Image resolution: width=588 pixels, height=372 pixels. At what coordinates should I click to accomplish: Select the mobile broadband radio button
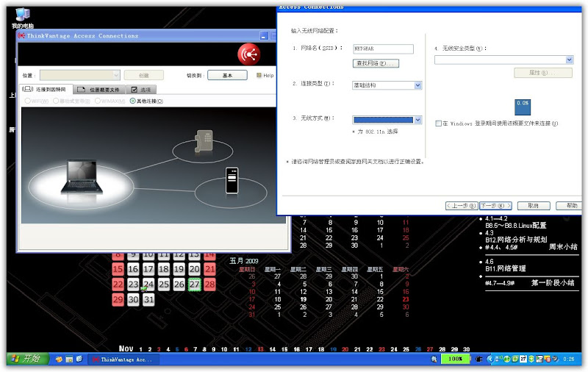tap(56, 101)
